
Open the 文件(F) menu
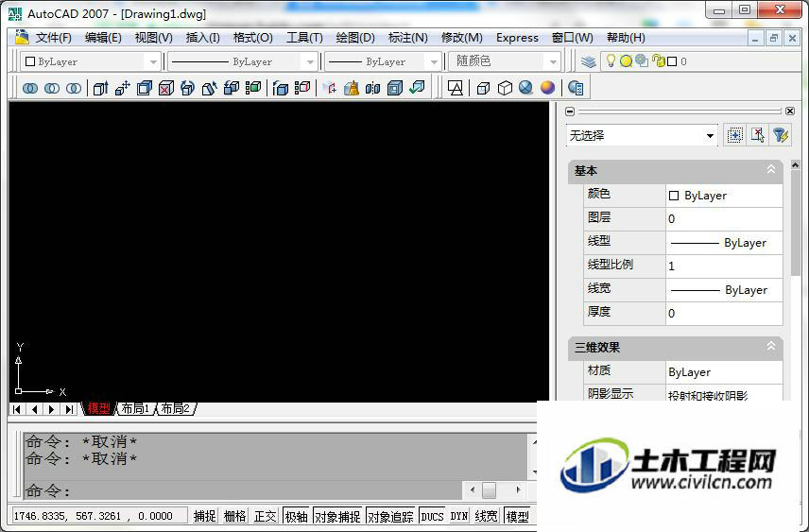point(53,38)
